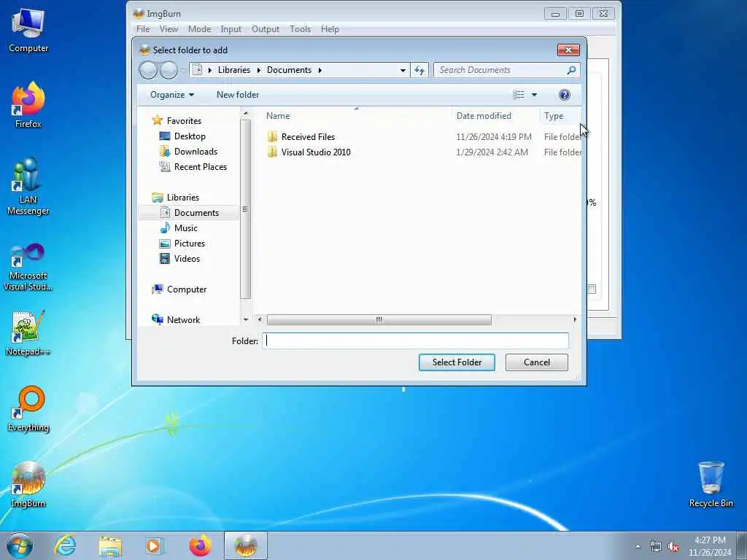Close the Select folder dialog
The width and height of the screenshot is (747, 560).
click(568, 50)
